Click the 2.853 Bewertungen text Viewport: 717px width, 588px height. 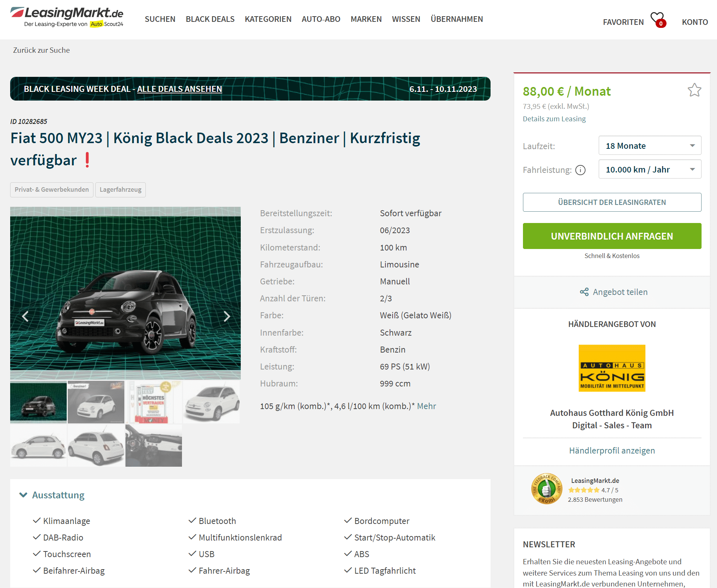pyautogui.click(x=595, y=499)
